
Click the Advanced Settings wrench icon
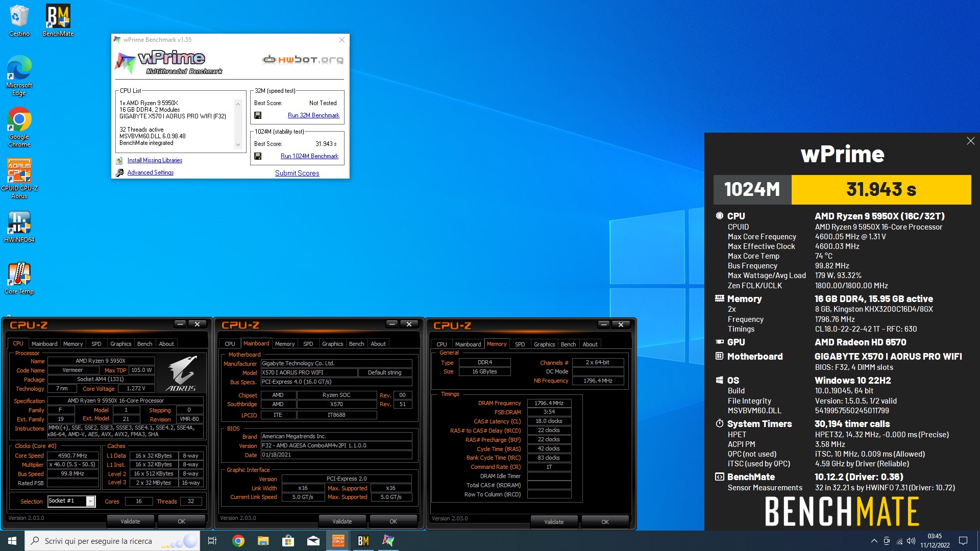119,172
